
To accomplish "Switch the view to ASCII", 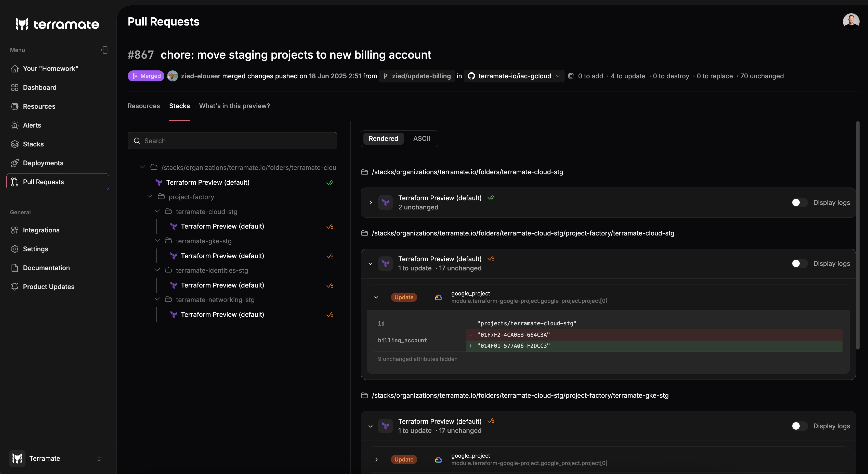I will coord(422,139).
